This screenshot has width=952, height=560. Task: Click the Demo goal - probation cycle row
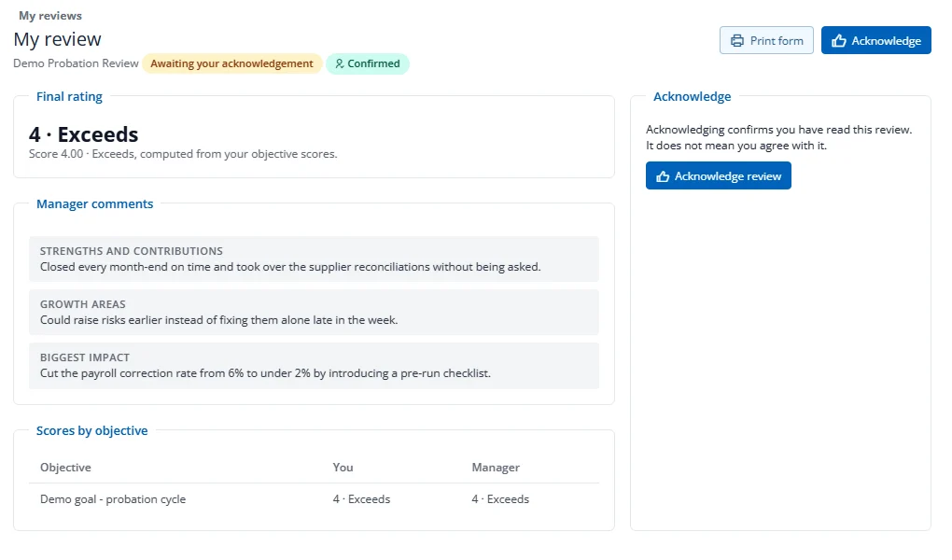(314, 499)
